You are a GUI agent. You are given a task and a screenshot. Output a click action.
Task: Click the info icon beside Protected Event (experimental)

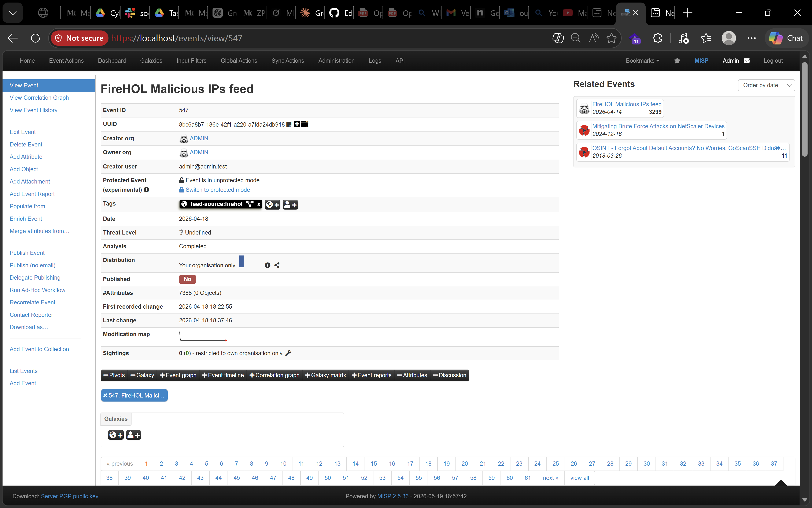146,190
